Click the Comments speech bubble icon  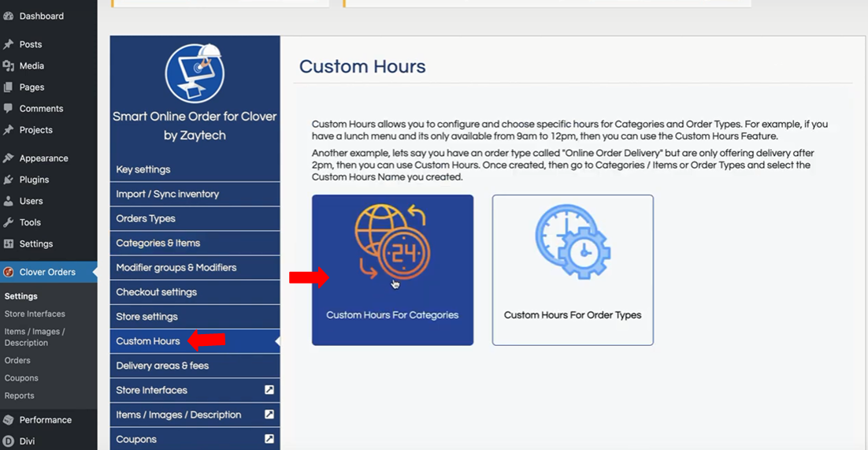[x=9, y=109]
